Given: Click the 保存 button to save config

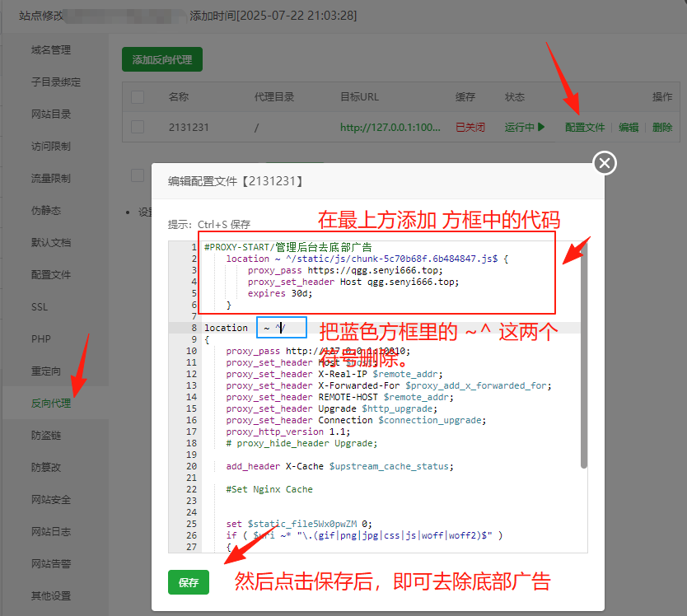Looking at the screenshot, I should tap(189, 582).
